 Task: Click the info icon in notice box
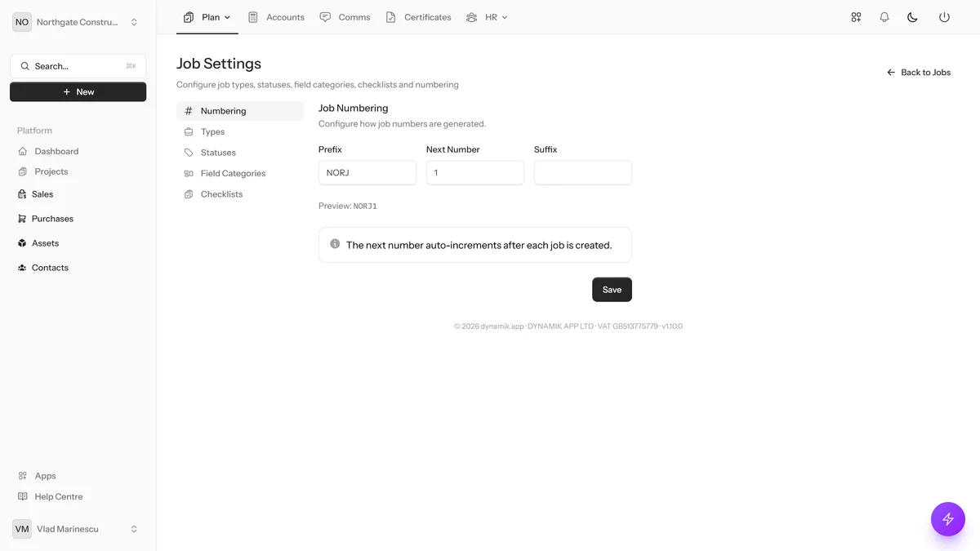pyautogui.click(x=335, y=244)
